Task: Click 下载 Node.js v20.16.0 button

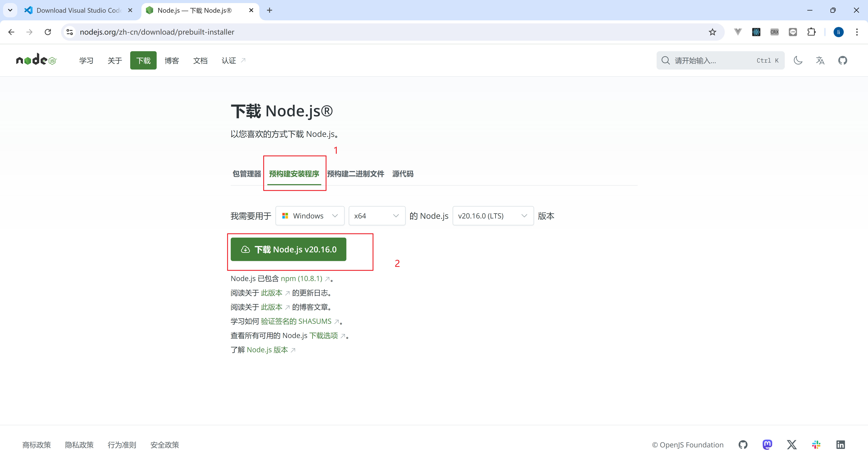Action: (x=288, y=249)
